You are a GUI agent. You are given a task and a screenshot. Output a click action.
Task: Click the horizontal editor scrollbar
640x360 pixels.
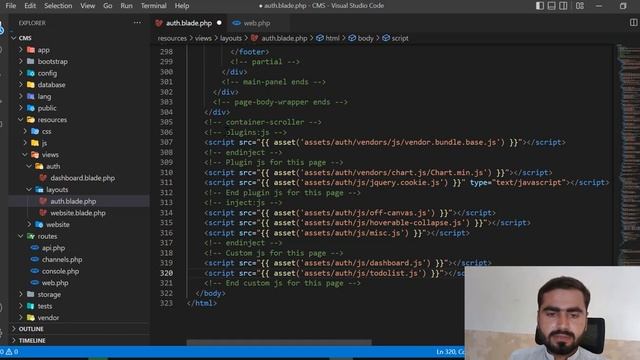pyautogui.click(x=279, y=342)
